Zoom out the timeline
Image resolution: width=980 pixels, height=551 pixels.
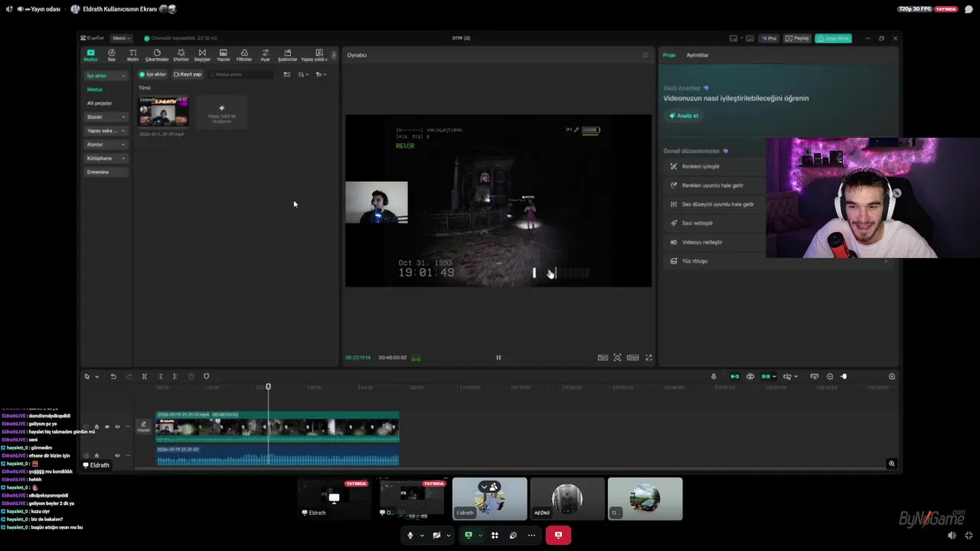click(x=830, y=377)
